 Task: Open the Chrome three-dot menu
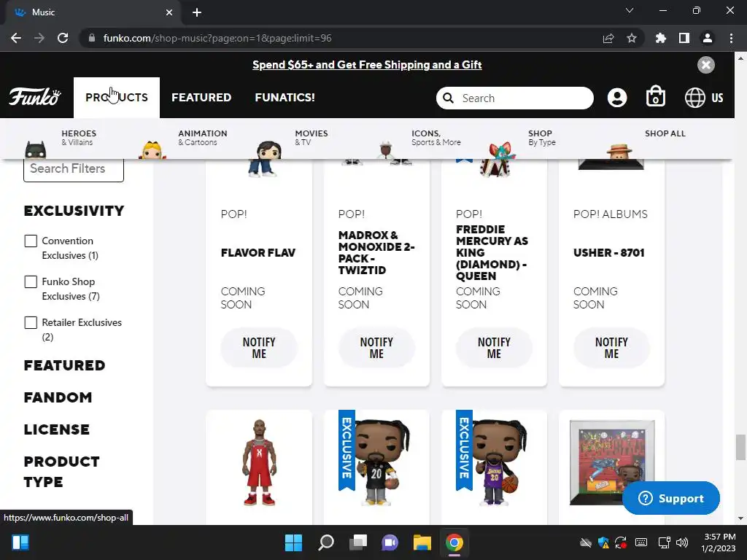[x=731, y=38]
